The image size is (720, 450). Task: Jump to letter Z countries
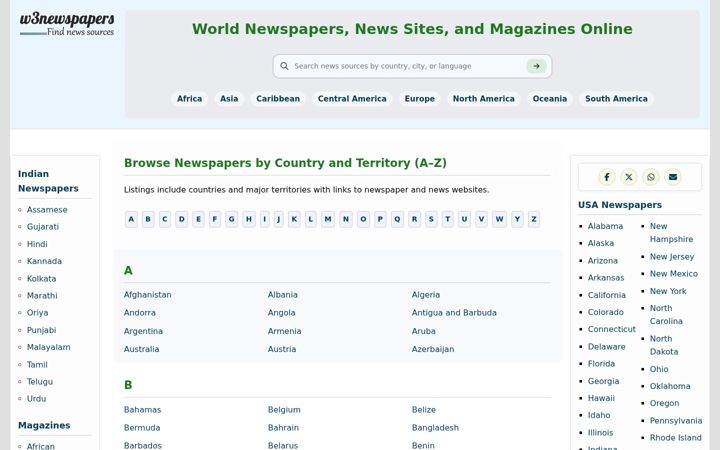(x=534, y=219)
